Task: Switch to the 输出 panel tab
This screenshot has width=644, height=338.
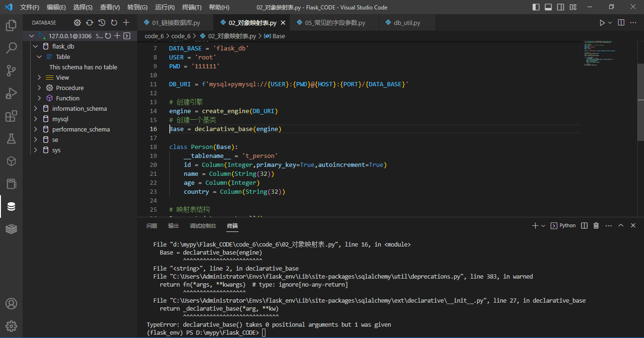Action: 173,226
